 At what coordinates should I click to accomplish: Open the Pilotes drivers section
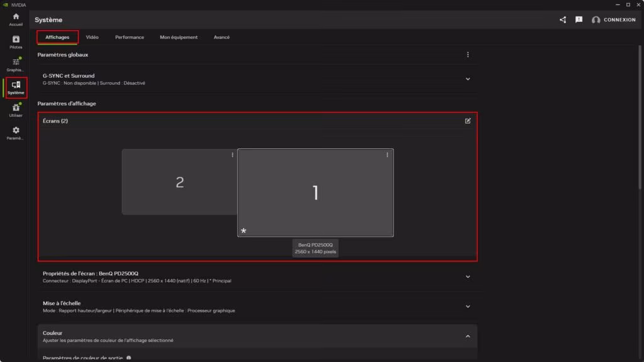point(16,42)
